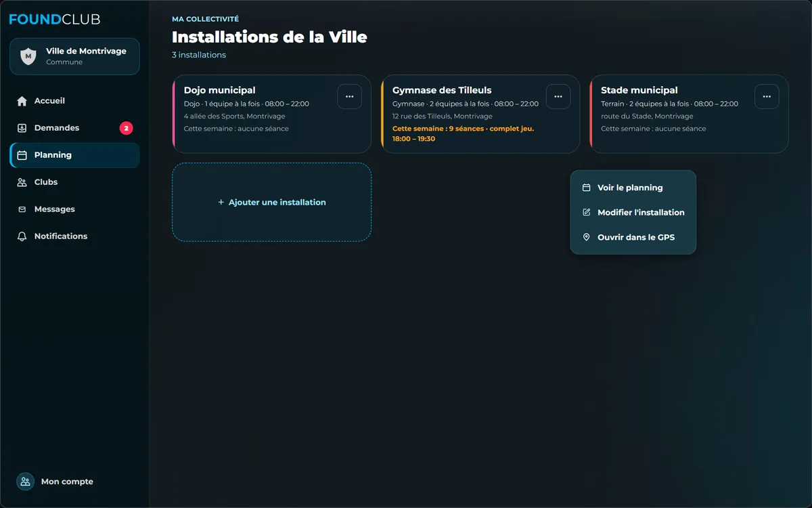The width and height of the screenshot is (812, 508).
Task: Click the orange 9 séances complet jeu. notice
Action: coord(463,133)
